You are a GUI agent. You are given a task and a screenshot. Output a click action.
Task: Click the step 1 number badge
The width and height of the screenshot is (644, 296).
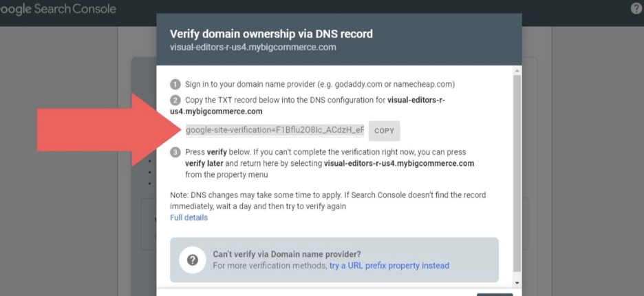click(x=175, y=85)
